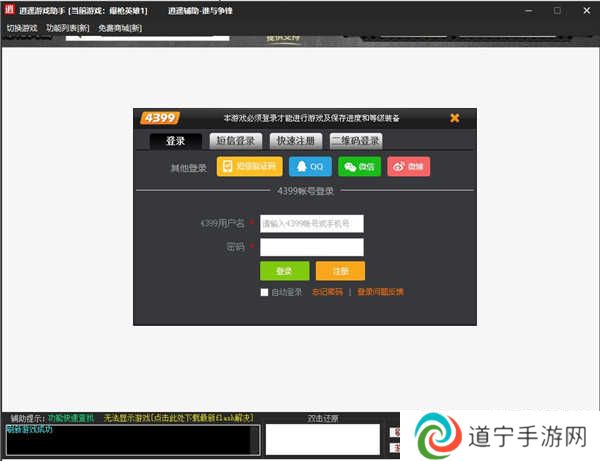Click the 4399 username input field
The height and width of the screenshot is (461, 600).
312,224
